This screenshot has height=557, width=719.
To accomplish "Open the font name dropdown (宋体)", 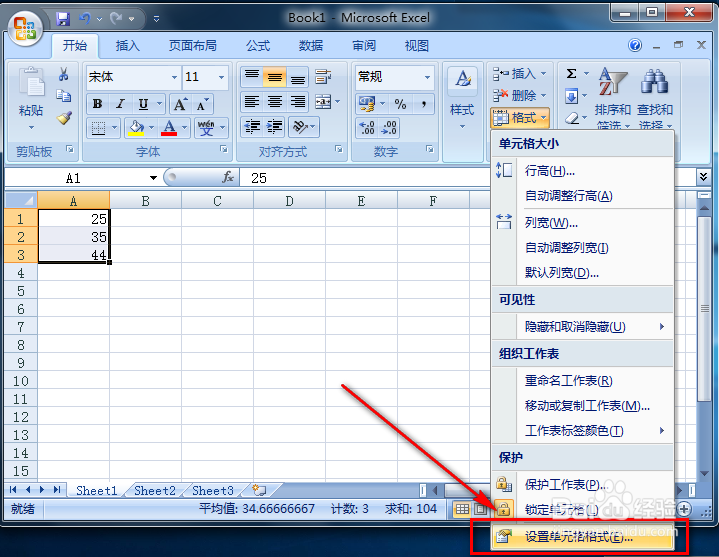I will tap(174, 77).
